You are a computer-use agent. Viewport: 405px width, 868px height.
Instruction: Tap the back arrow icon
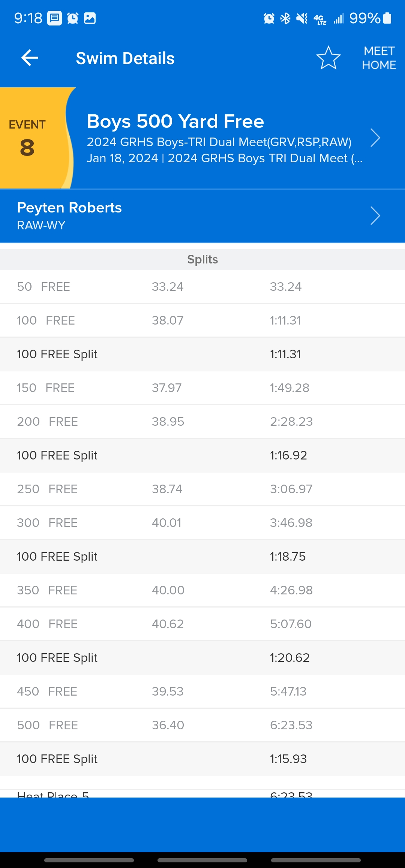coord(30,58)
